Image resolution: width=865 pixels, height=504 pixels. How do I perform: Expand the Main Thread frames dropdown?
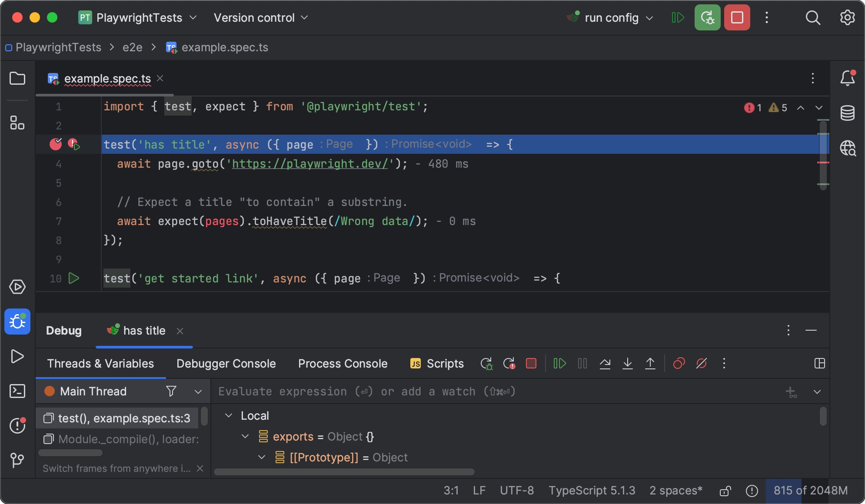pos(199,391)
